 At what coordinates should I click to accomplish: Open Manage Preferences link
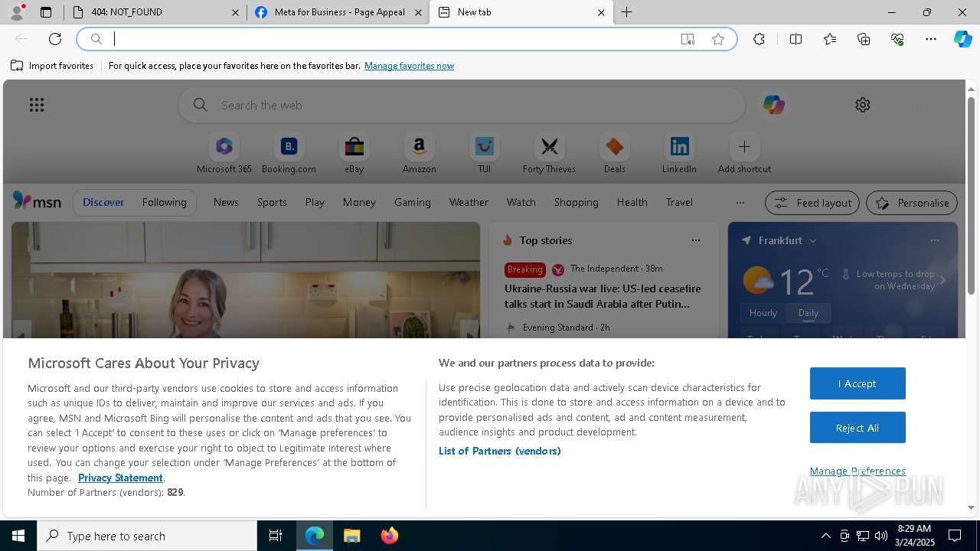(x=857, y=471)
